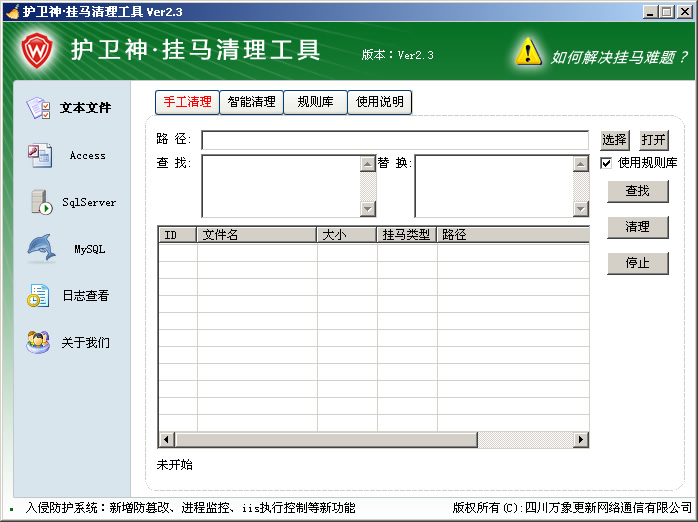Click left arrow of table horizontal scrollbar
The image size is (698, 522).
[166, 440]
